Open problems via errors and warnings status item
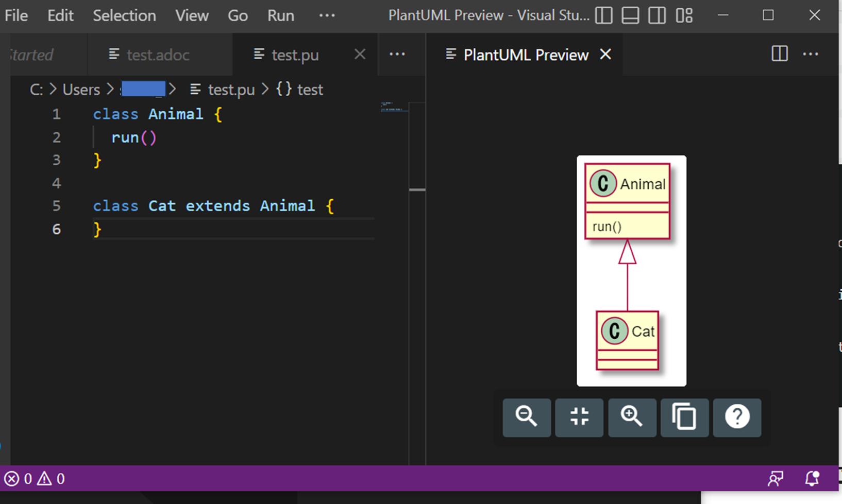 (x=35, y=479)
